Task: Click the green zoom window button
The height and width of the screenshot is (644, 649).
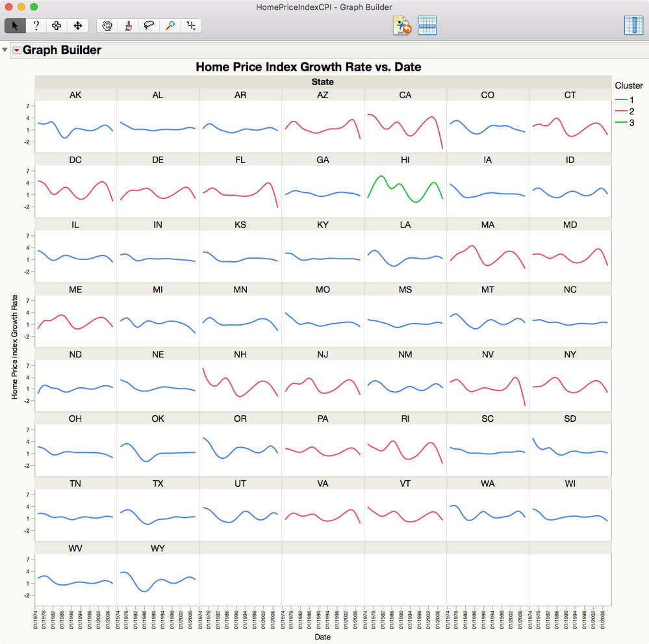Action: point(34,7)
